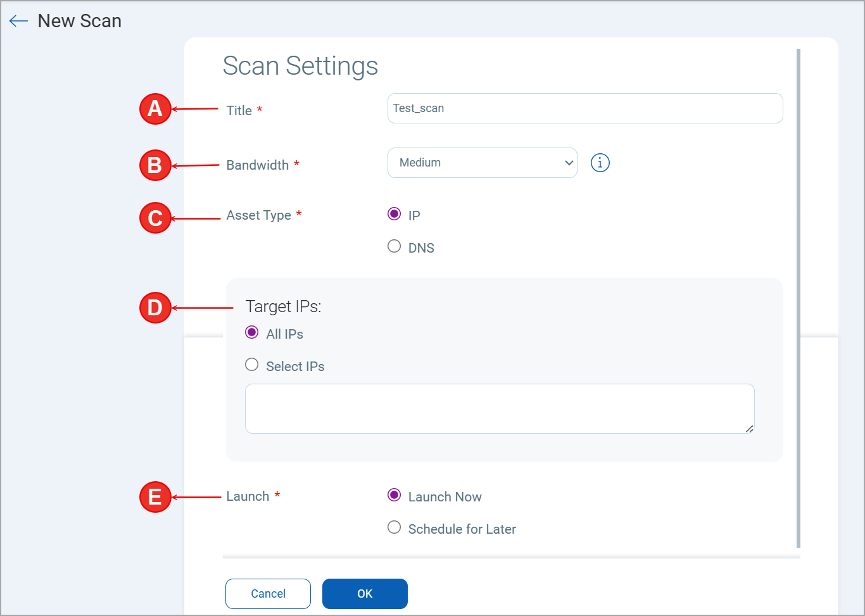Click the red B callout marker
Screen dimensions: 865x616
[155, 165]
